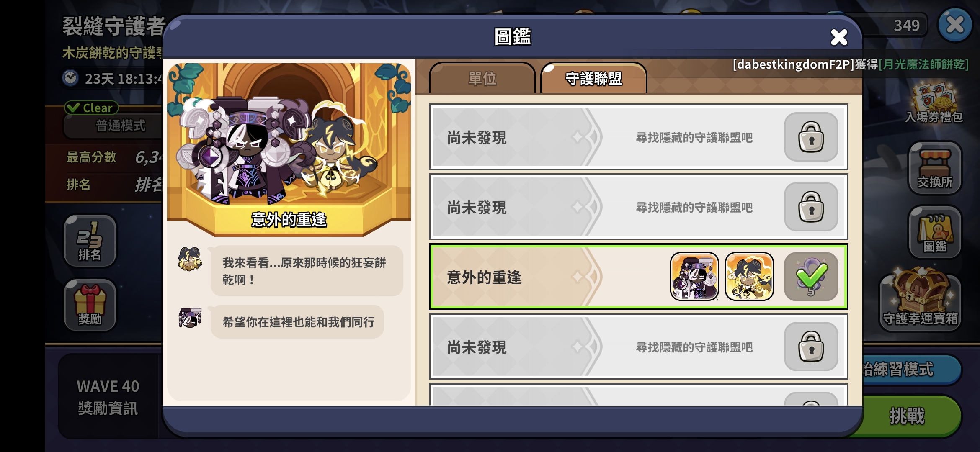Tap the blue 練習模式 practice button
The height and width of the screenshot is (452, 980).
click(x=909, y=369)
